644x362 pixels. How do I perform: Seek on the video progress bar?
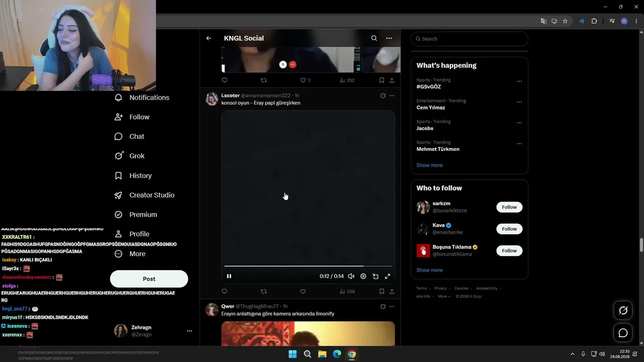(x=308, y=266)
